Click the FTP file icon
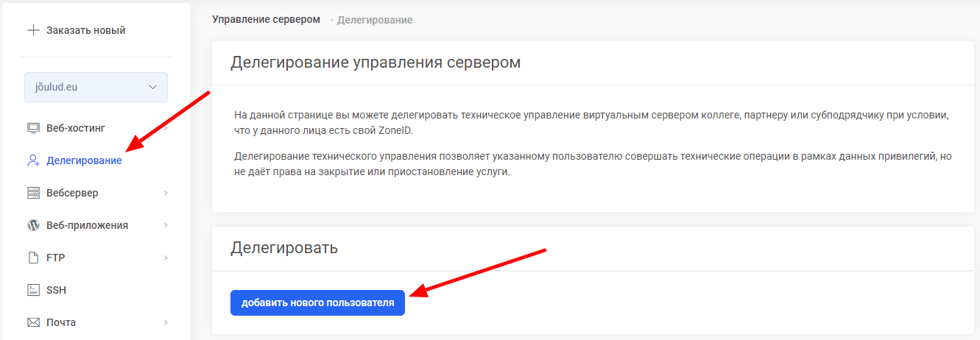 (x=33, y=258)
